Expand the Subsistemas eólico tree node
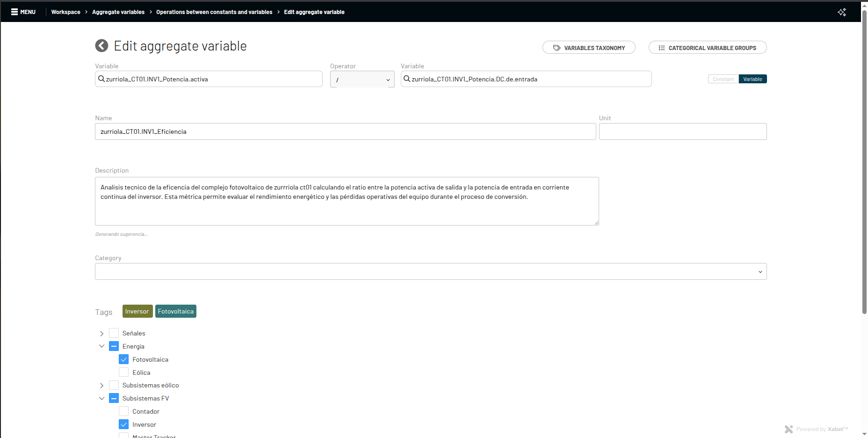This screenshot has height=438, width=868. (x=101, y=386)
